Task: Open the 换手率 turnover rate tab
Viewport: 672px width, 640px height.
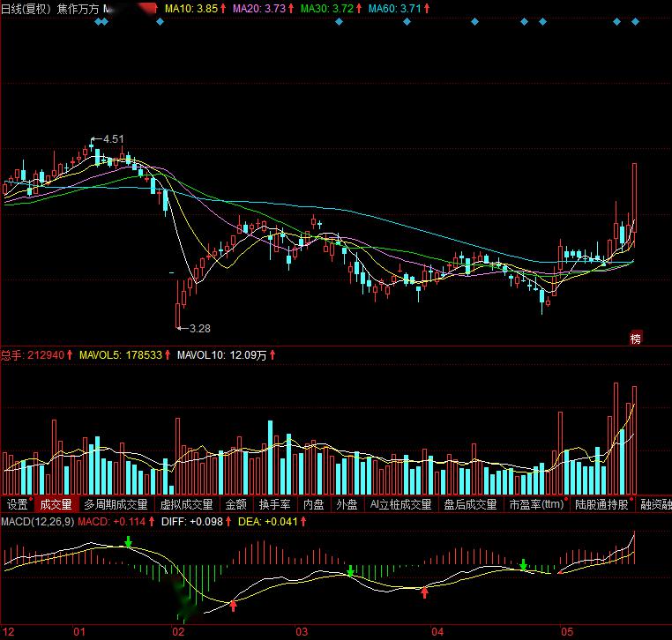Action: pos(274,505)
